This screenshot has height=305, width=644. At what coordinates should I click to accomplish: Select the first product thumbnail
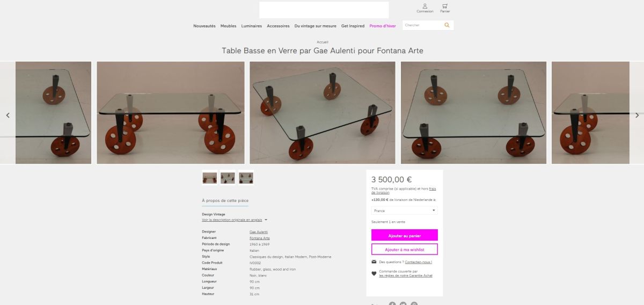(209, 178)
